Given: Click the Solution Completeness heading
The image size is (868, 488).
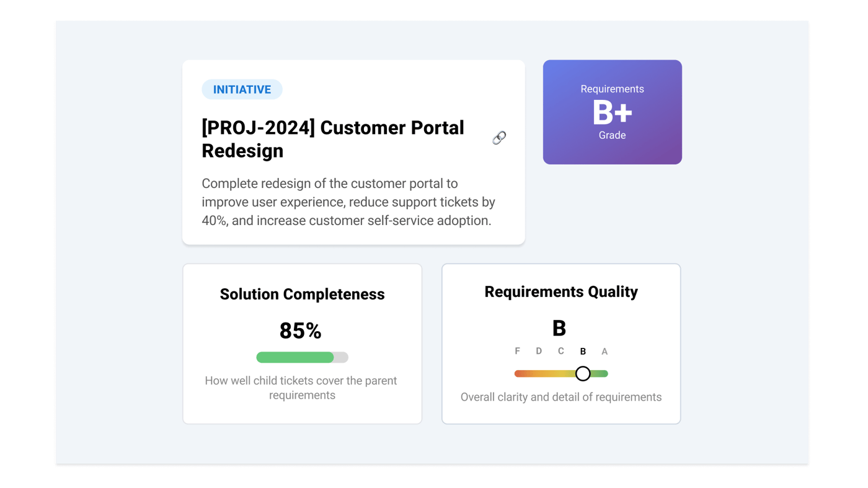Looking at the screenshot, I should coord(302,294).
